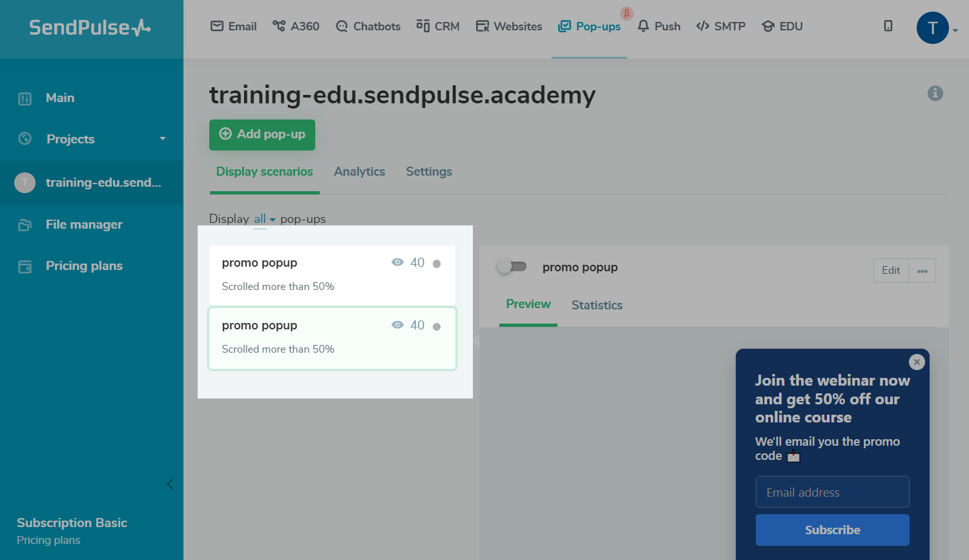Open the Websites builder section

509,26
